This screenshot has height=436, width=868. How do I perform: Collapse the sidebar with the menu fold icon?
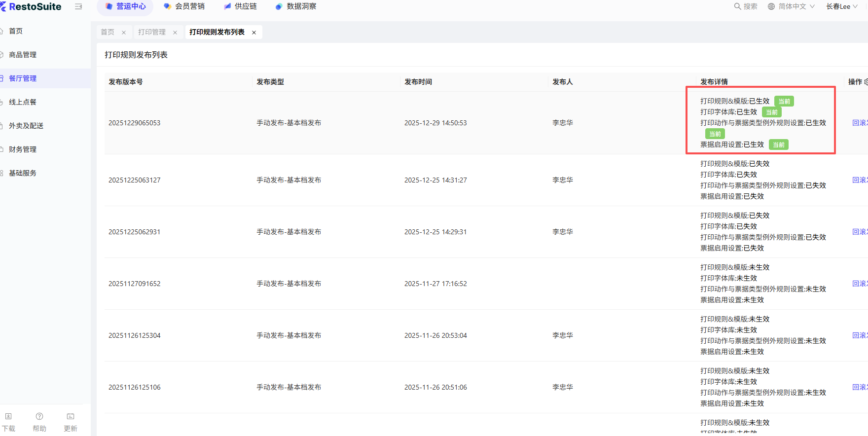78,6
